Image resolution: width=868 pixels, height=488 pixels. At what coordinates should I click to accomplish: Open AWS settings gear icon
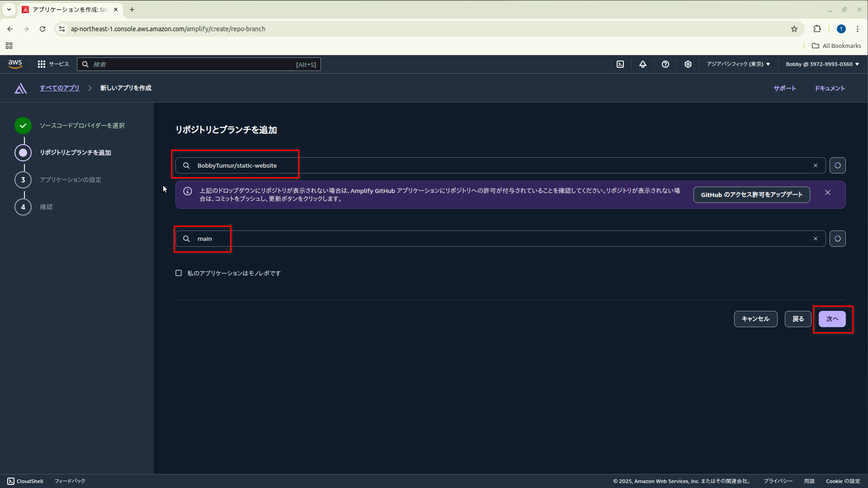tap(688, 64)
